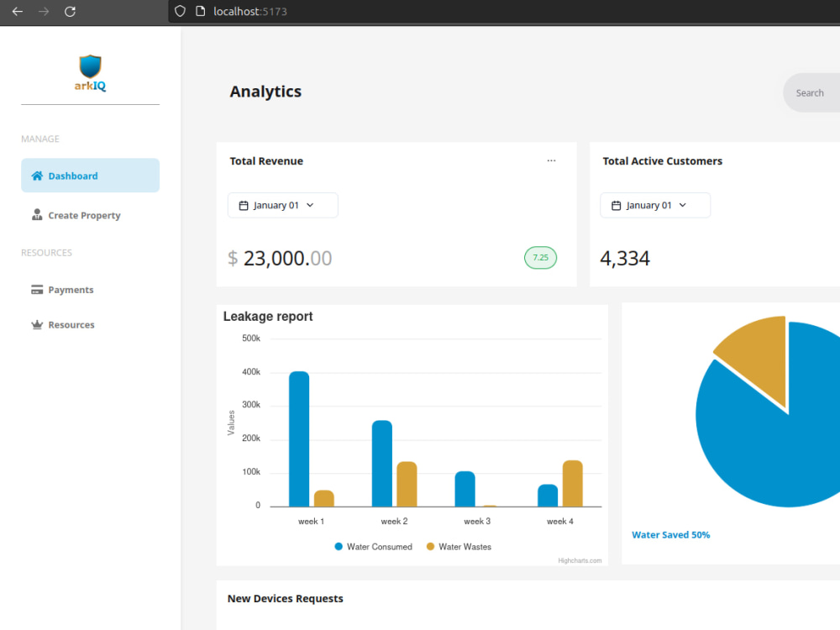Viewport: 840px width, 630px height.
Task: Click the page info icon beside localhost
Action: coord(201,11)
